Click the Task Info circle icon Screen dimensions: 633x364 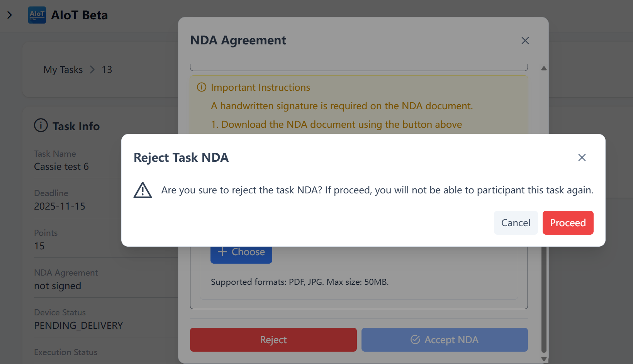pos(41,125)
